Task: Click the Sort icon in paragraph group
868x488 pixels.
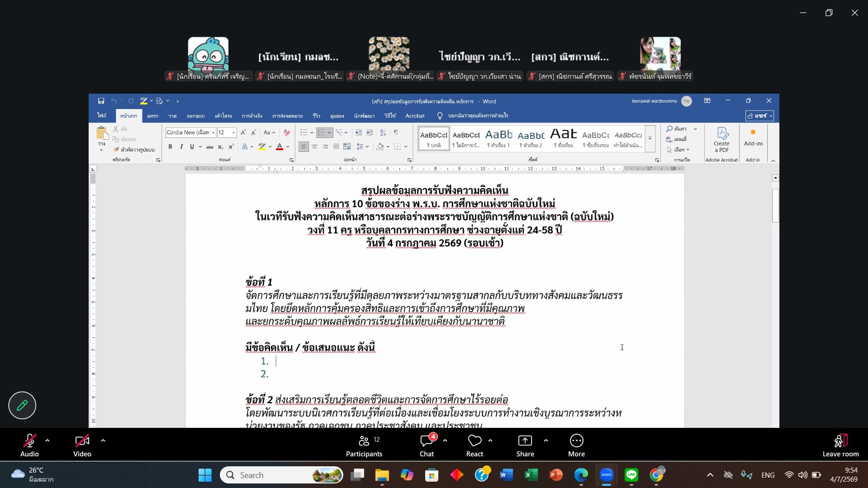Action: click(x=383, y=133)
